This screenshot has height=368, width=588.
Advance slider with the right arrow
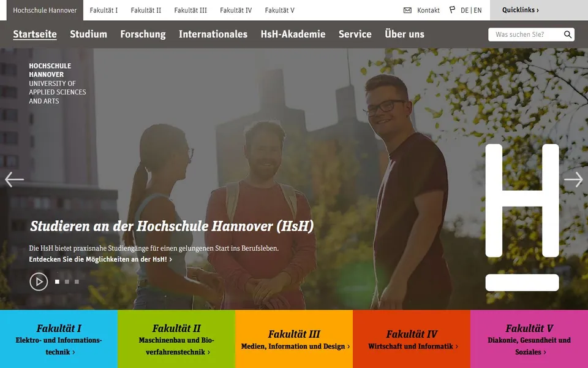click(x=574, y=180)
